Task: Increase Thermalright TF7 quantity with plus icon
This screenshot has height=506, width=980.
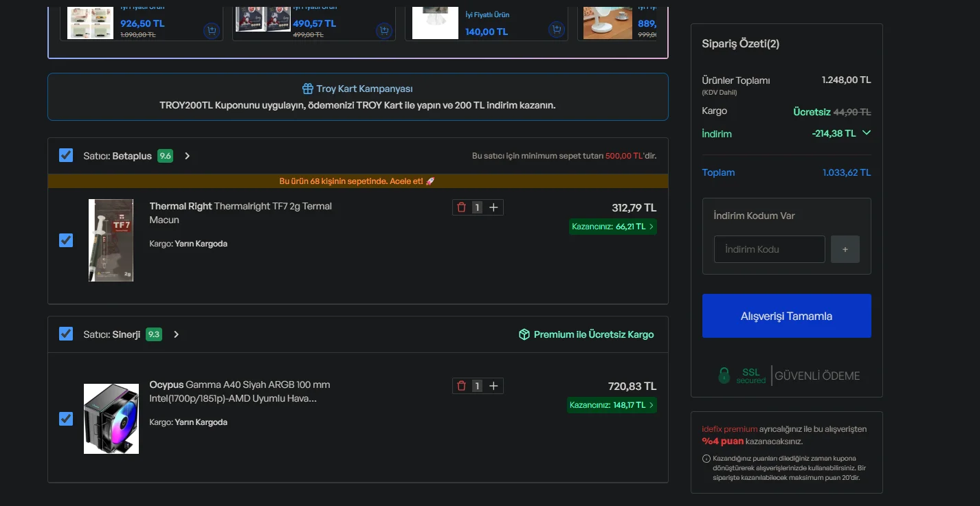Action: 493,207
